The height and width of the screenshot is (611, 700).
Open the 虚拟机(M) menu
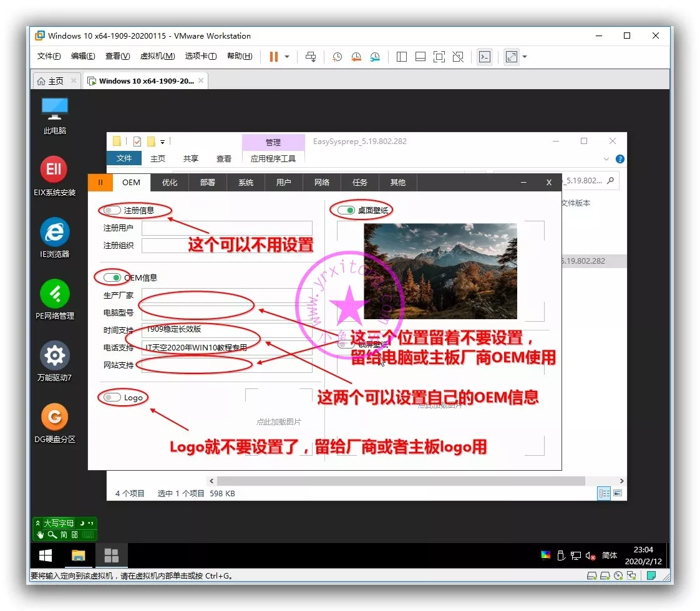(x=157, y=56)
